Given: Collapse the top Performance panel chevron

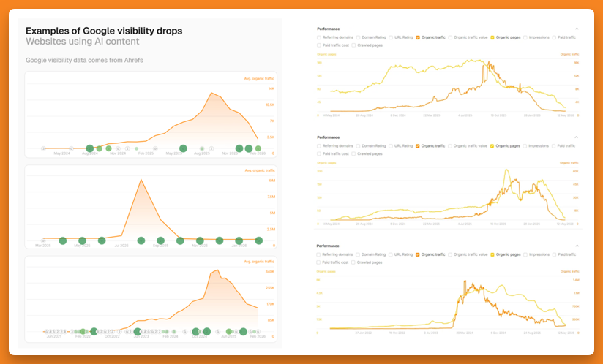Looking at the screenshot, I should click(577, 29).
